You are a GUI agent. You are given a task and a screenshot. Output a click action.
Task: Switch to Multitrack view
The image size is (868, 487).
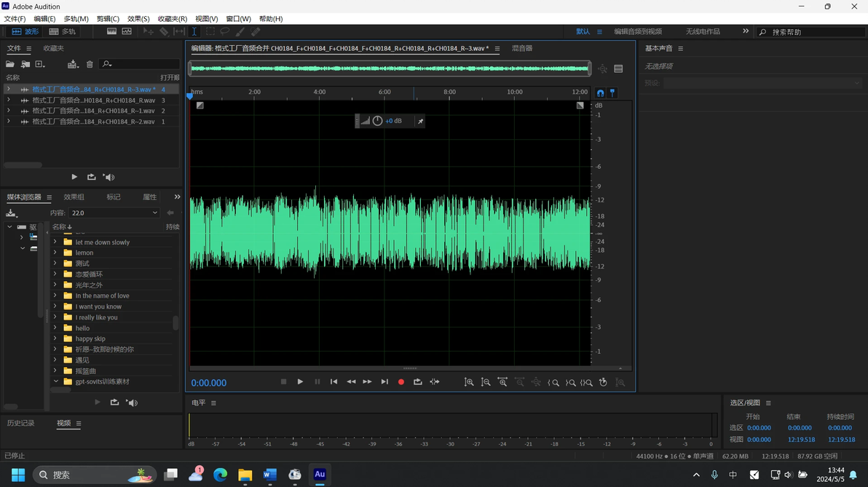point(63,31)
